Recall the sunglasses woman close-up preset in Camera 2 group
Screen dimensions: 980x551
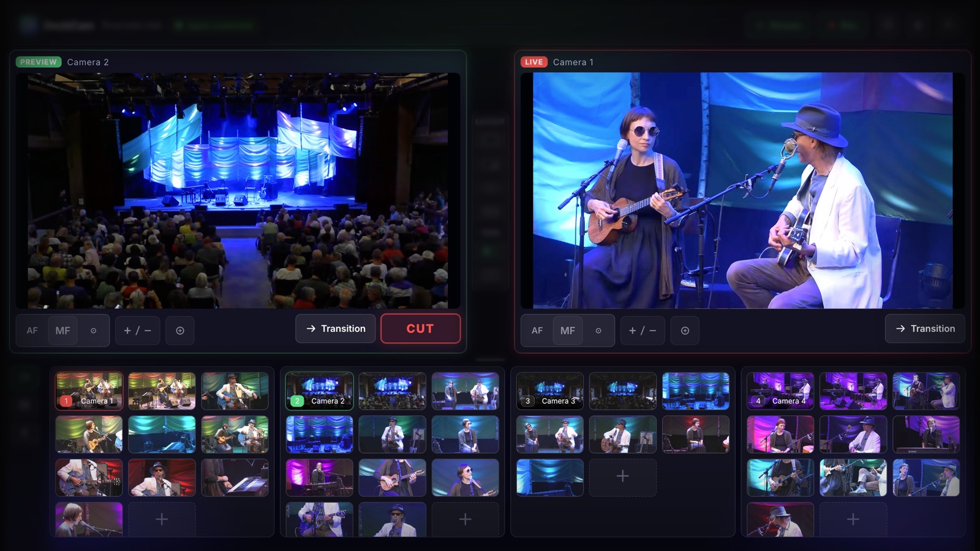click(x=466, y=478)
